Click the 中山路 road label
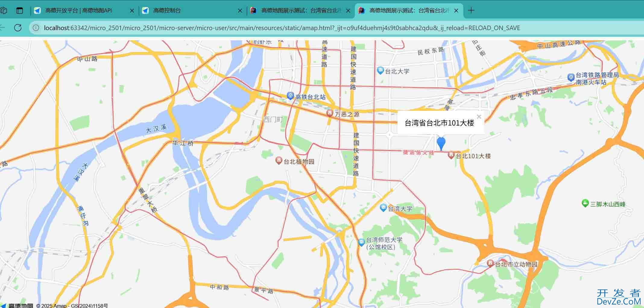 tap(87, 59)
